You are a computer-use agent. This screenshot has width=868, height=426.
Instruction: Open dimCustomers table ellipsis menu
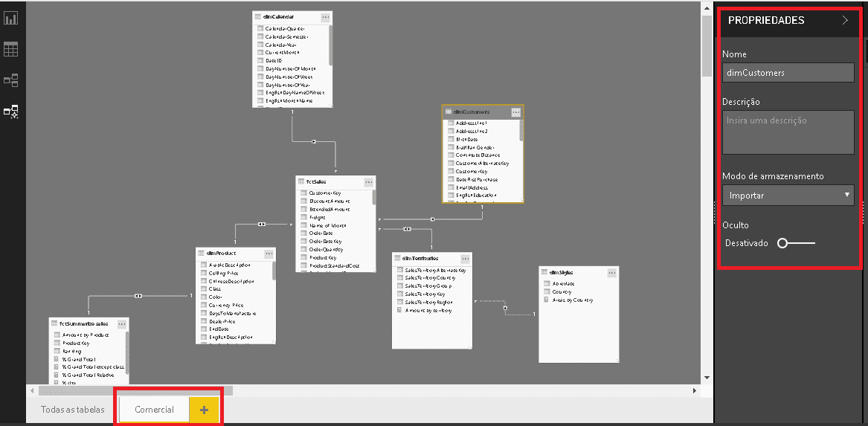(x=516, y=112)
